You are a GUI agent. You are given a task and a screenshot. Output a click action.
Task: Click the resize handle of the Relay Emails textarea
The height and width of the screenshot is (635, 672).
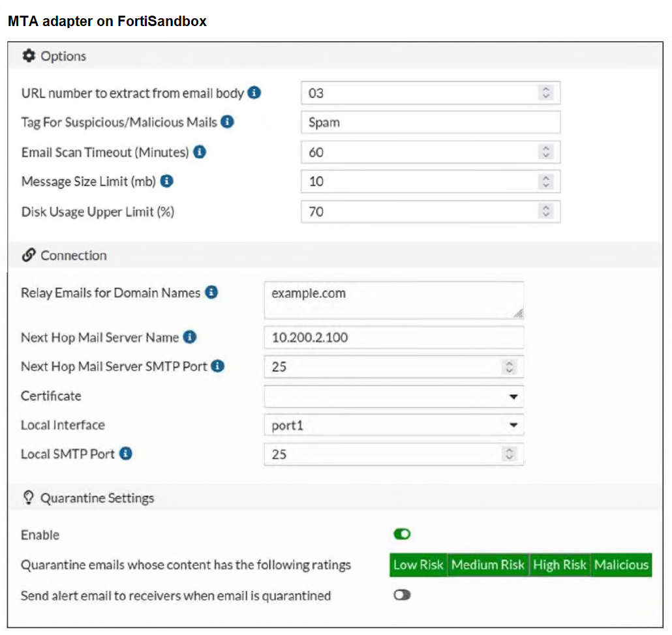tap(519, 314)
